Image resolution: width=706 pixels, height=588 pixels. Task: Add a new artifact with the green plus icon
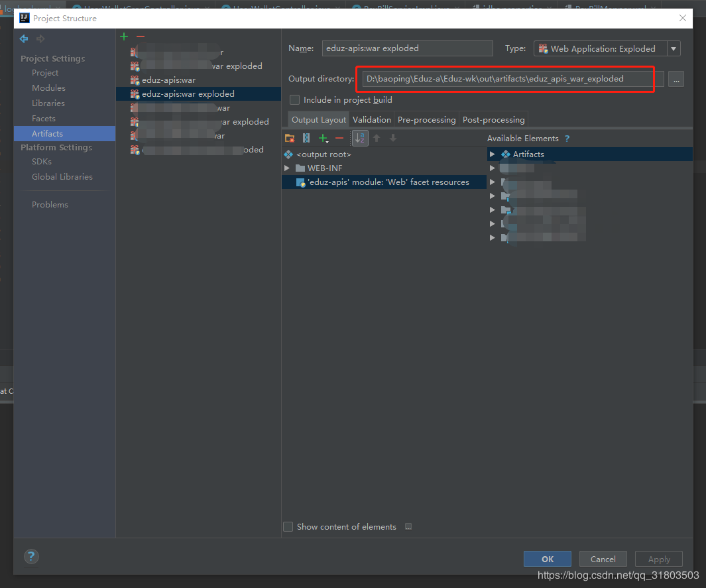point(124,36)
